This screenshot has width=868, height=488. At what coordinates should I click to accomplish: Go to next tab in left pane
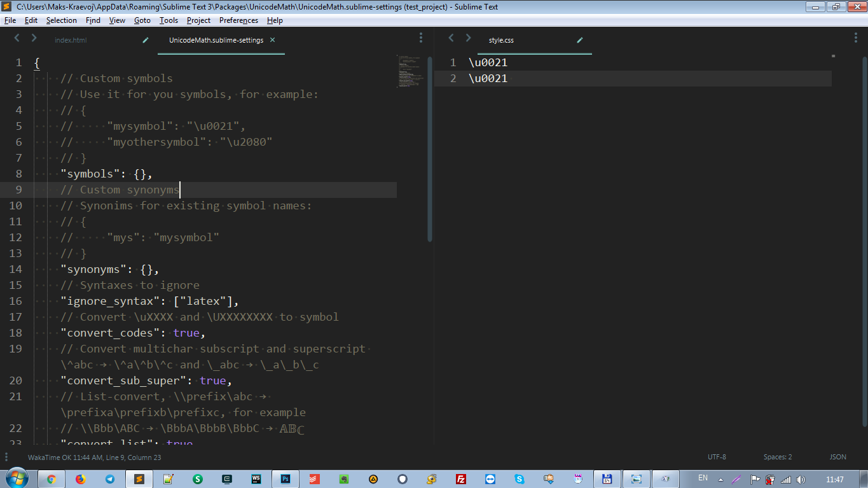(34, 38)
